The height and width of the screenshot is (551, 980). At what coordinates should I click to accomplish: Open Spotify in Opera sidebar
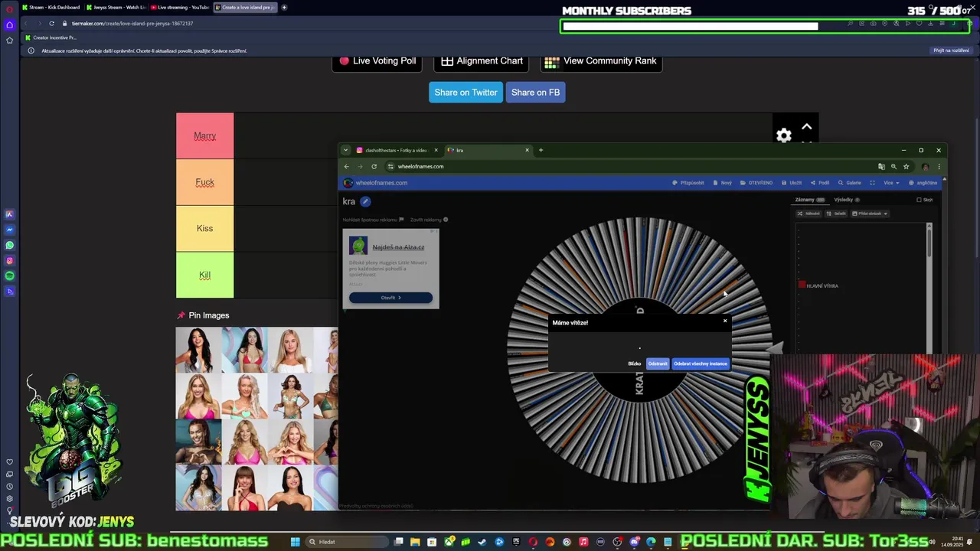[x=9, y=275]
